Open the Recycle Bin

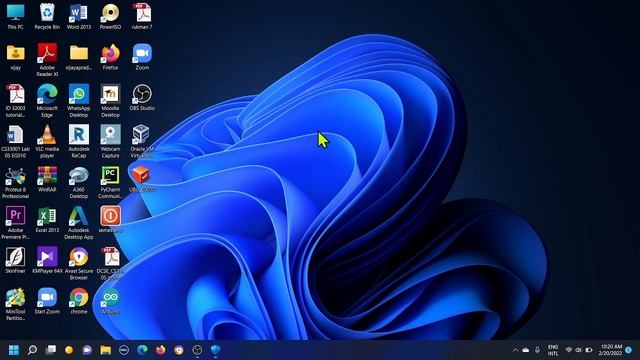click(x=47, y=16)
